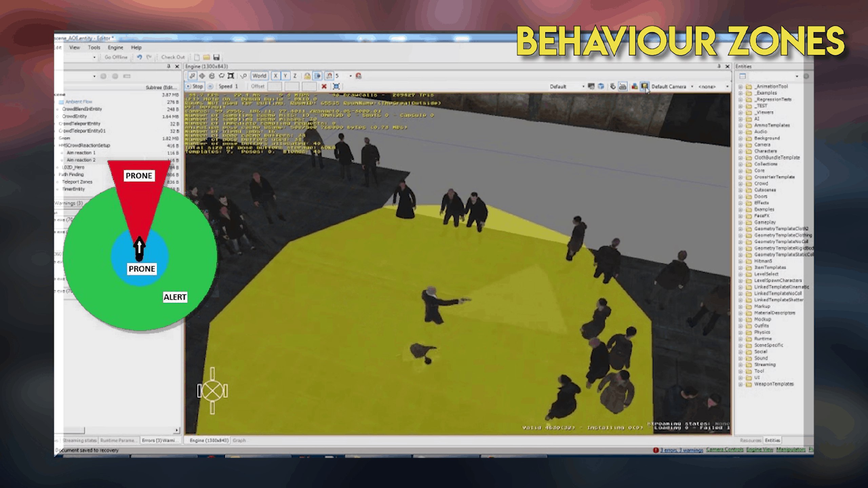Viewport: 868px width, 488px height.
Task: Click the gear icon in Entities panel
Action: click(806, 76)
